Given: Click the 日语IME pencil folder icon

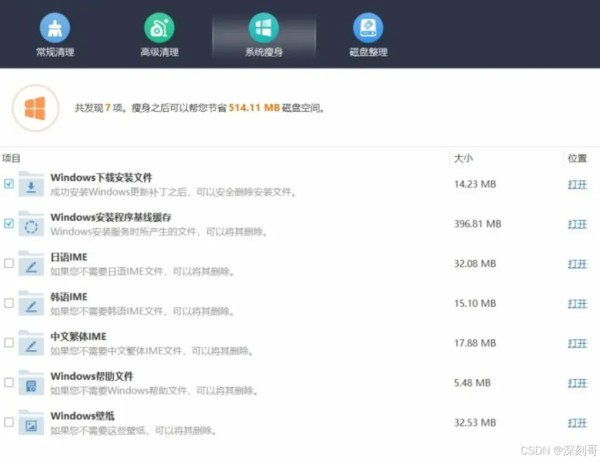Looking at the screenshot, I should pos(31,264).
